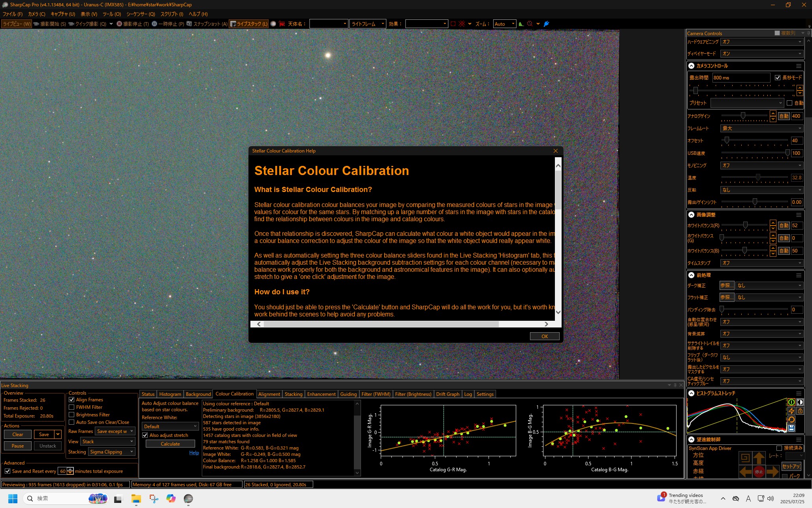Open the ツール menu

point(112,14)
